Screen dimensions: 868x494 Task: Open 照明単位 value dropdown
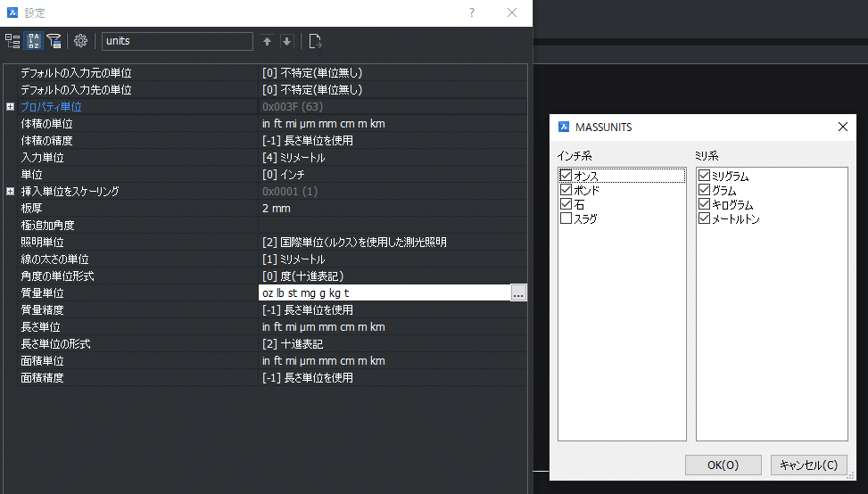tap(393, 243)
